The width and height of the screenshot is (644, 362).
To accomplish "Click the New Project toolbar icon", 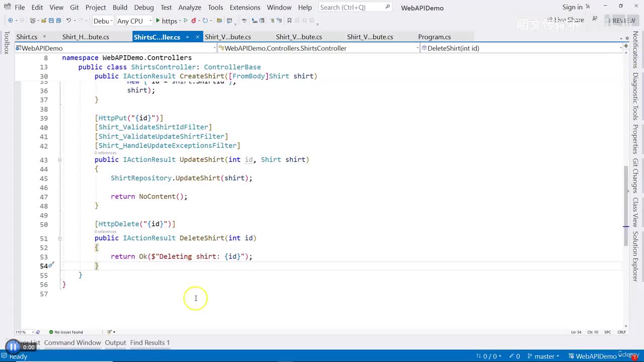I will point(33,21).
